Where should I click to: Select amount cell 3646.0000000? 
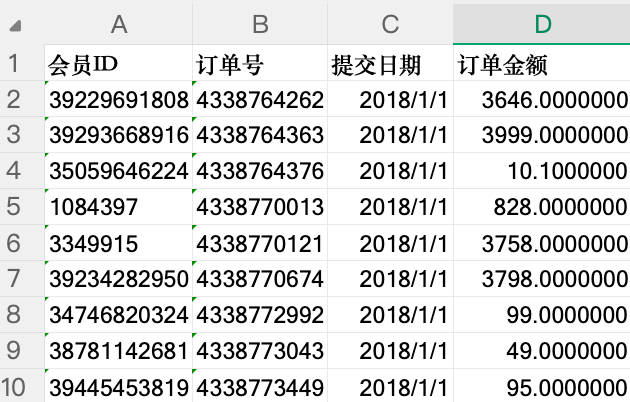point(542,99)
